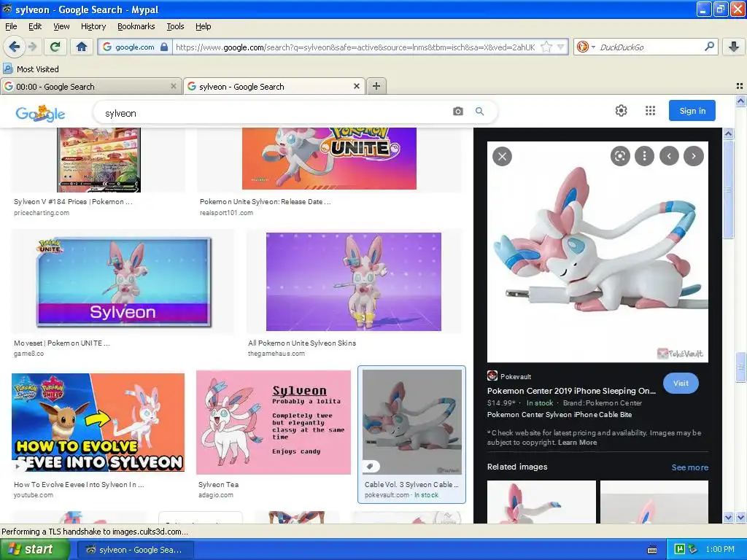Open How To Evolve Eevee Into Sylveon video thumbnail

point(98,422)
